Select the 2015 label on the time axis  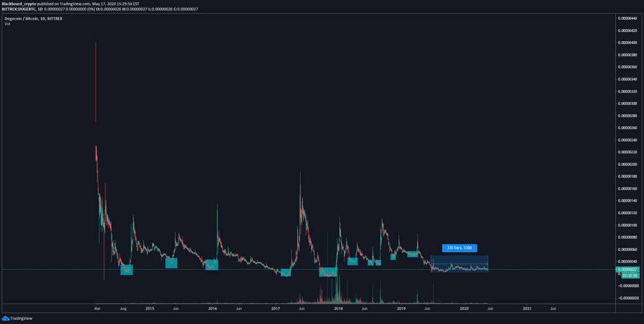[x=150, y=309]
